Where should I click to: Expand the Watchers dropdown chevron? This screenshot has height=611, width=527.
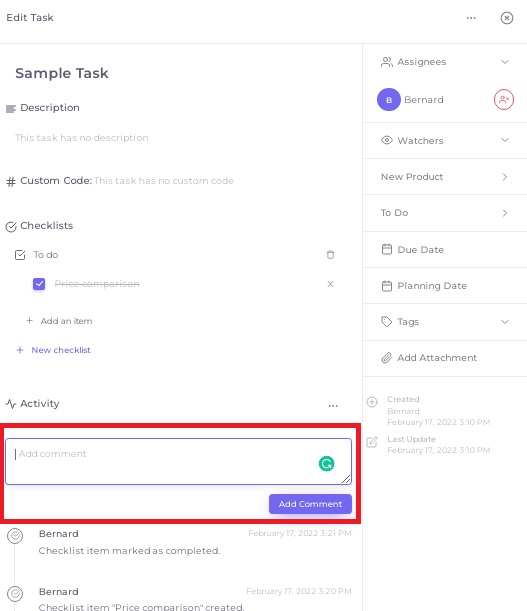pyautogui.click(x=505, y=140)
